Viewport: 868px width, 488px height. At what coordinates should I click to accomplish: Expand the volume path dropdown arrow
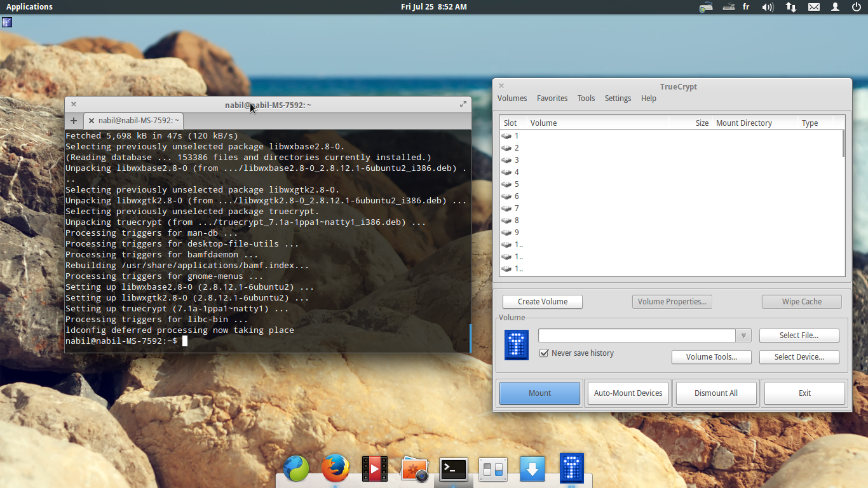click(x=743, y=335)
